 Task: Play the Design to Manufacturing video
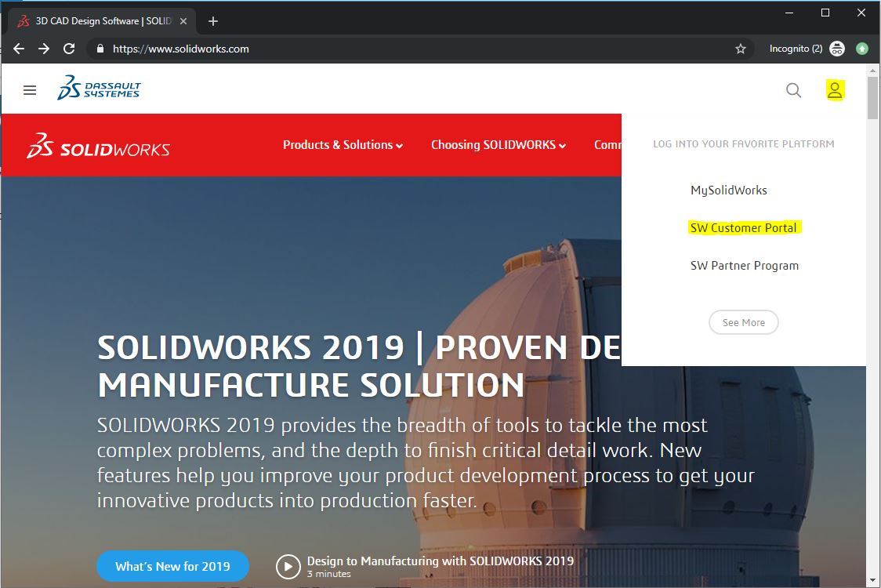coord(288,566)
